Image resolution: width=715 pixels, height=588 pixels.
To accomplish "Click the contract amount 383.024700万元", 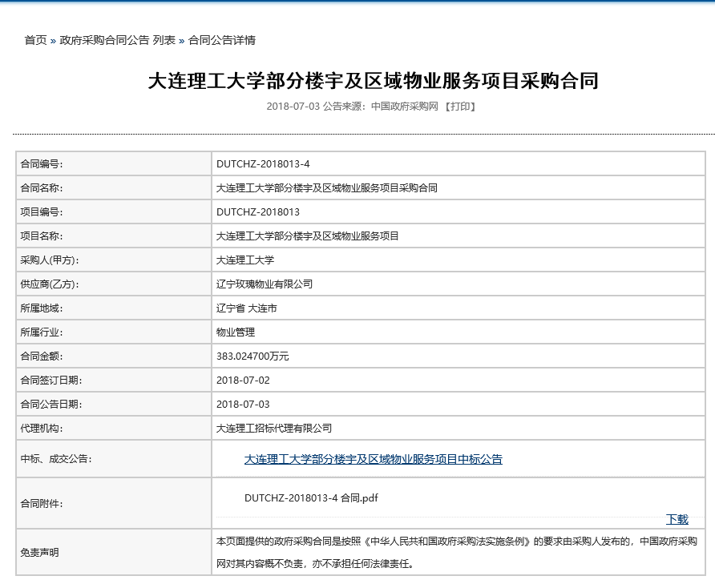I will click(x=252, y=356).
